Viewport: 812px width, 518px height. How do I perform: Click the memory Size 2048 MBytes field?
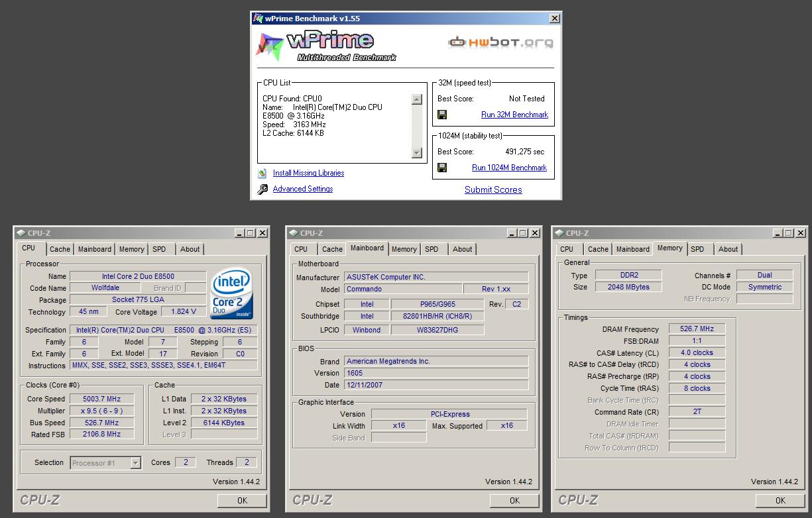tap(629, 287)
